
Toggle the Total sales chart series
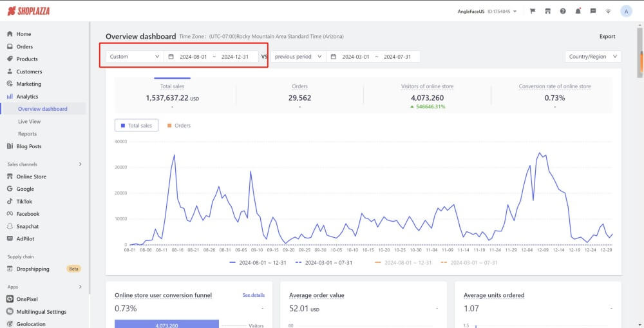tap(136, 126)
